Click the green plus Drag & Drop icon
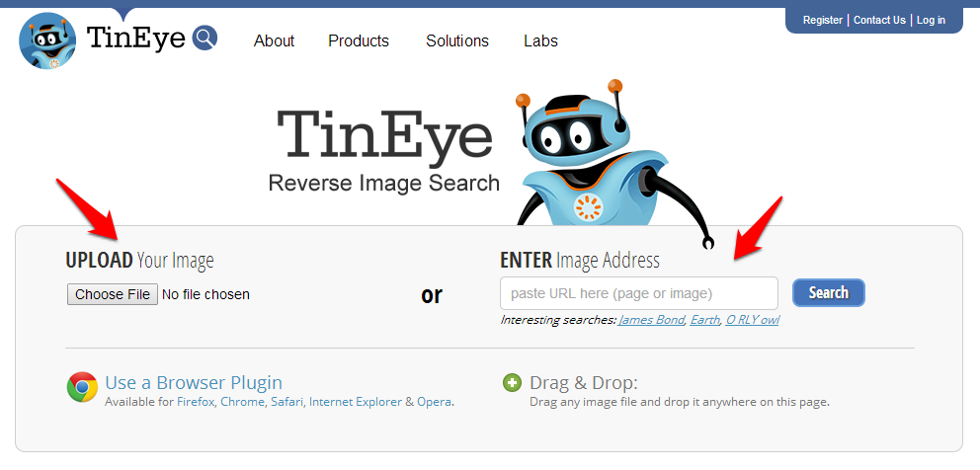The height and width of the screenshot is (470, 980). [512, 383]
